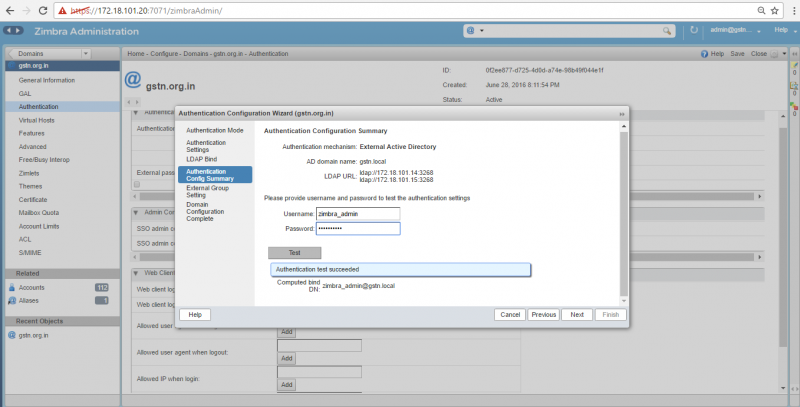Select General Information in the sidebar

pyautogui.click(x=46, y=81)
